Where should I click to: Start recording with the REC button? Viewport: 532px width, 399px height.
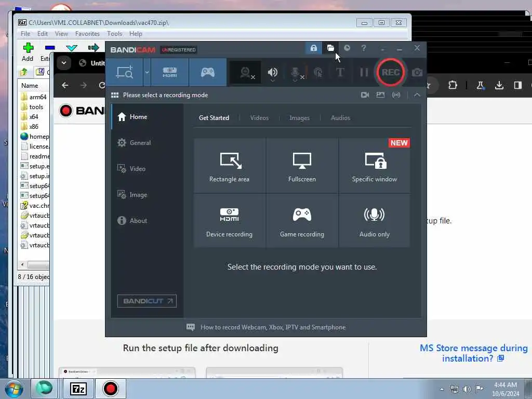(x=391, y=72)
